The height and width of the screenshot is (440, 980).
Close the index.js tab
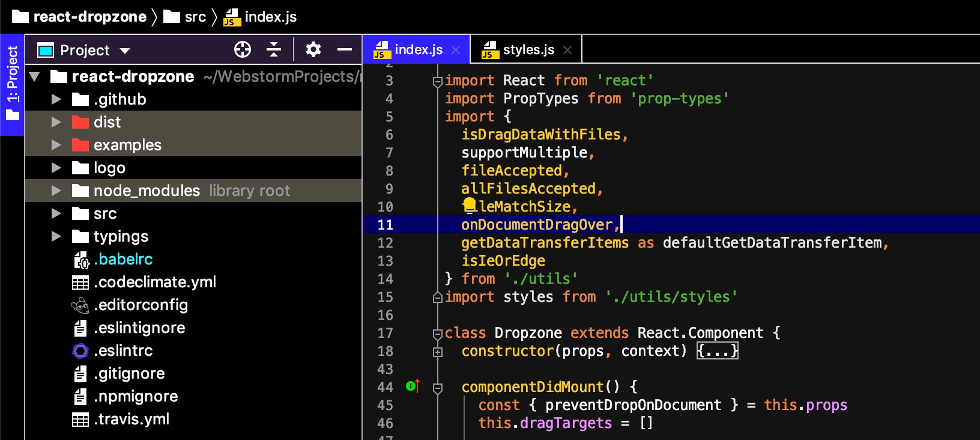[456, 50]
